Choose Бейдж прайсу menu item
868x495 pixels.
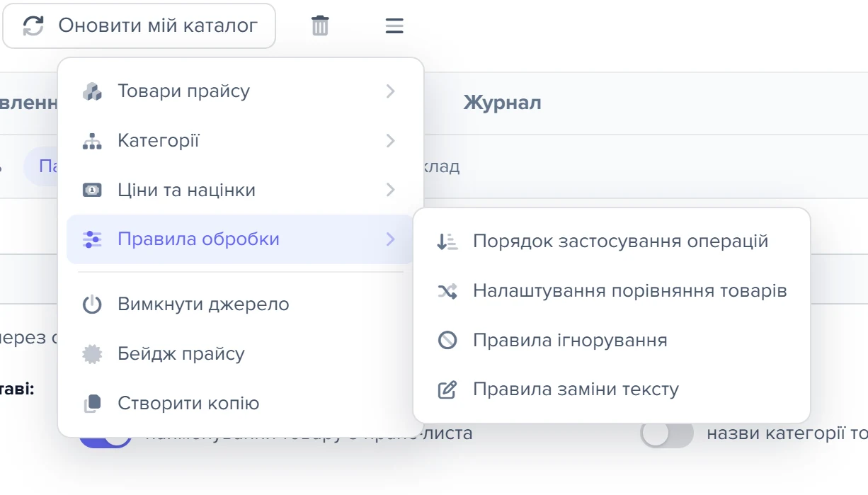tap(241, 354)
